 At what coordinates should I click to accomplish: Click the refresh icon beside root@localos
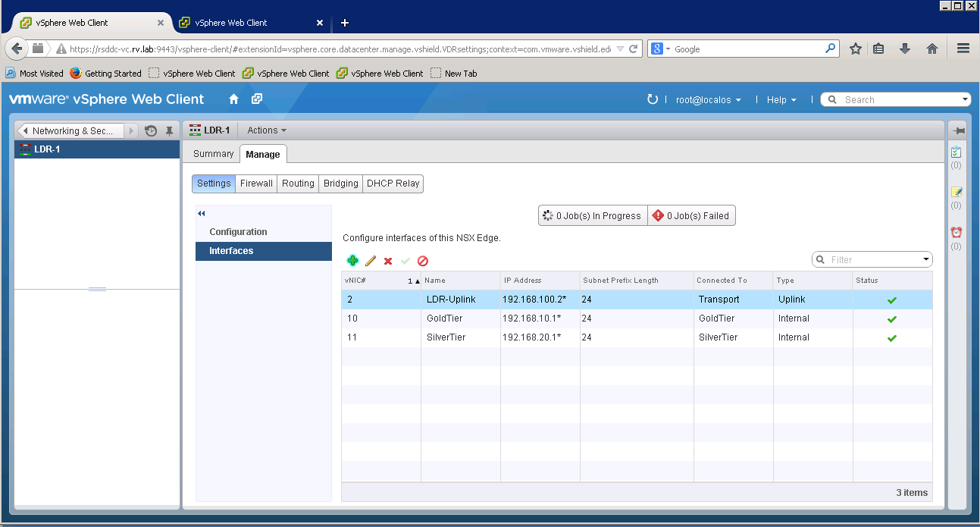(652, 99)
